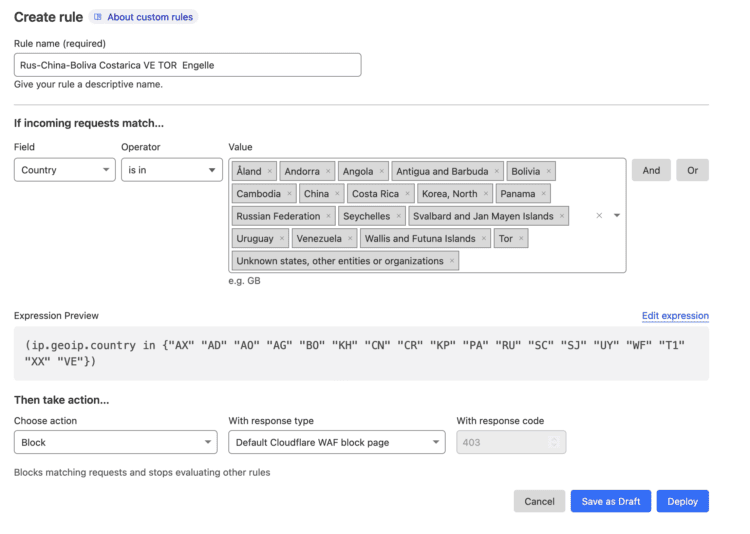Image resolution: width=750 pixels, height=534 pixels.
Task: Clear all selected country values
Action: click(x=599, y=215)
